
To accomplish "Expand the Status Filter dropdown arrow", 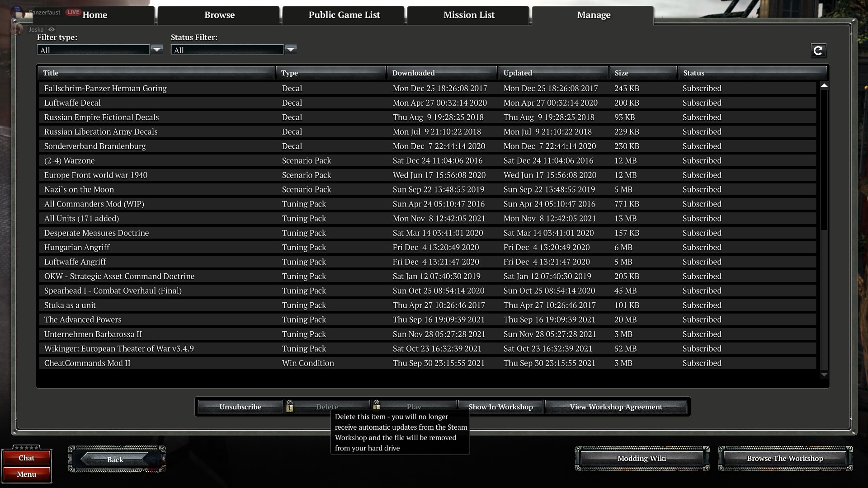I will tap(291, 50).
